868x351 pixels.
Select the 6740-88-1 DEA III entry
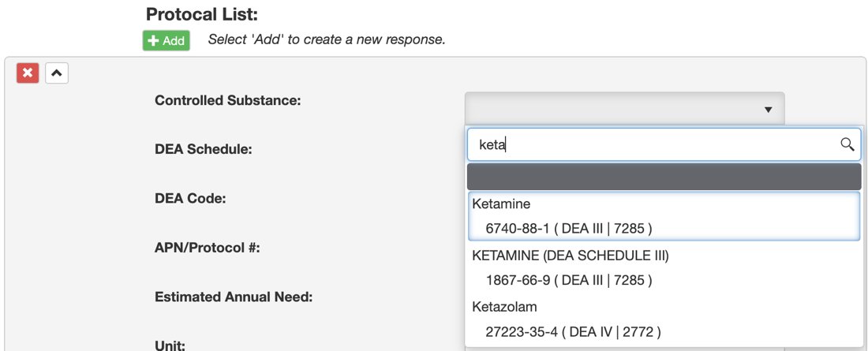click(x=568, y=228)
